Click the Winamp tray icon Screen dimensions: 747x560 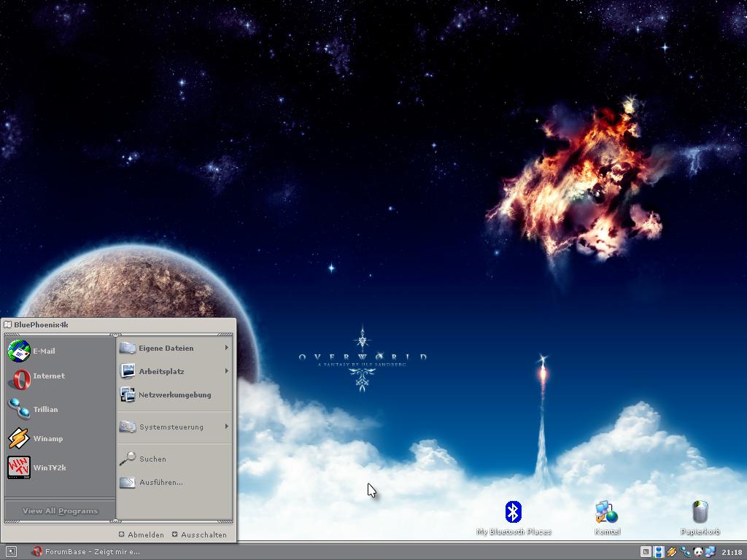tap(671, 552)
